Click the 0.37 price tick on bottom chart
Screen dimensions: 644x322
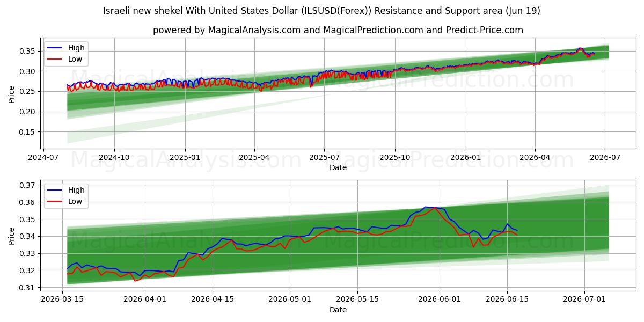pos(28,185)
